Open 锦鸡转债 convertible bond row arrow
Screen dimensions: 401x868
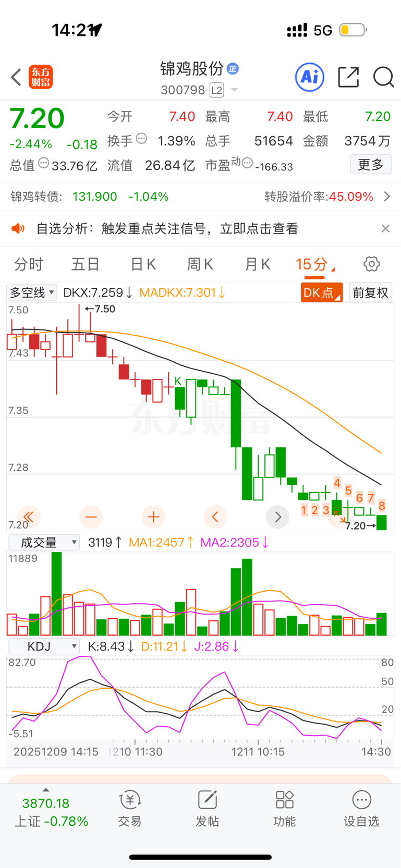coord(387,197)
